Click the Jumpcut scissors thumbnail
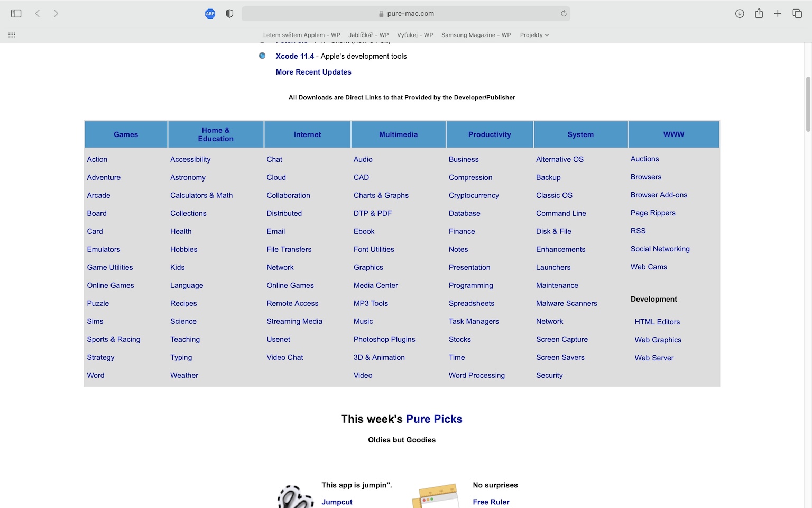812x508 pixels. (295, 496)
